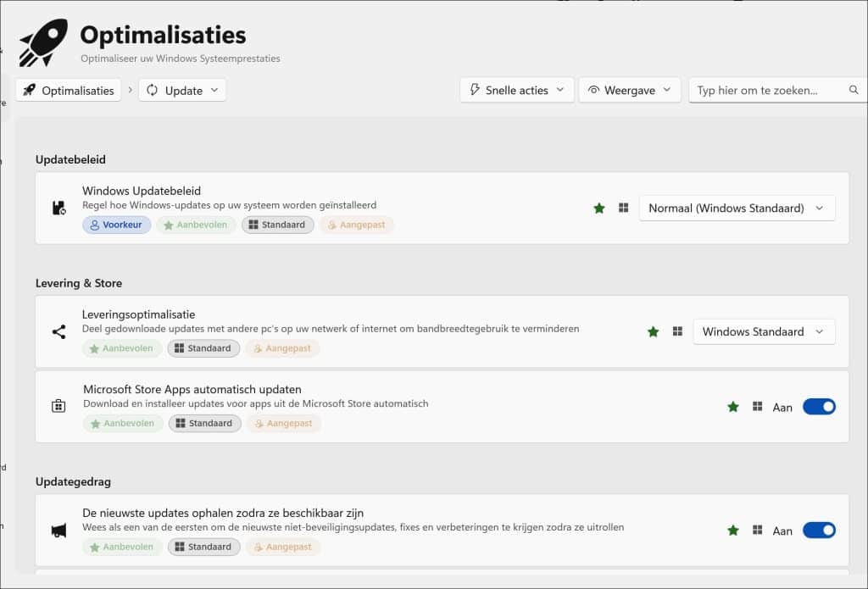The image size is (868, 589).
Task: Click the 'Windows Updatebeleid' setting title
Action: 142,191
